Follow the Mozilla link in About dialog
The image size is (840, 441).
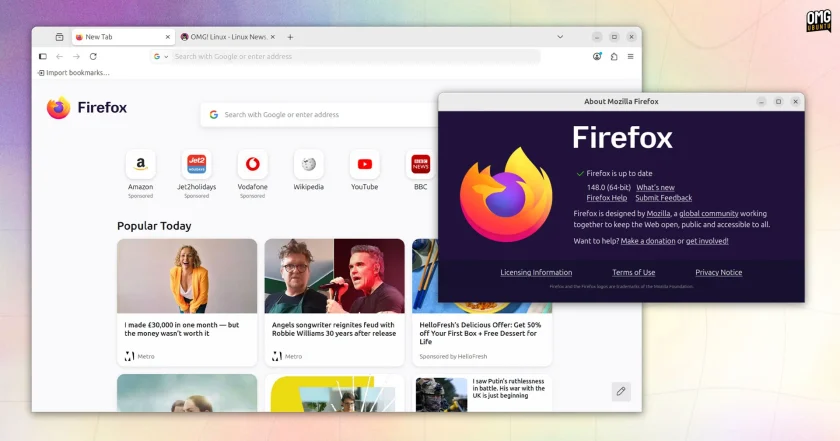(x=658, y=213)
